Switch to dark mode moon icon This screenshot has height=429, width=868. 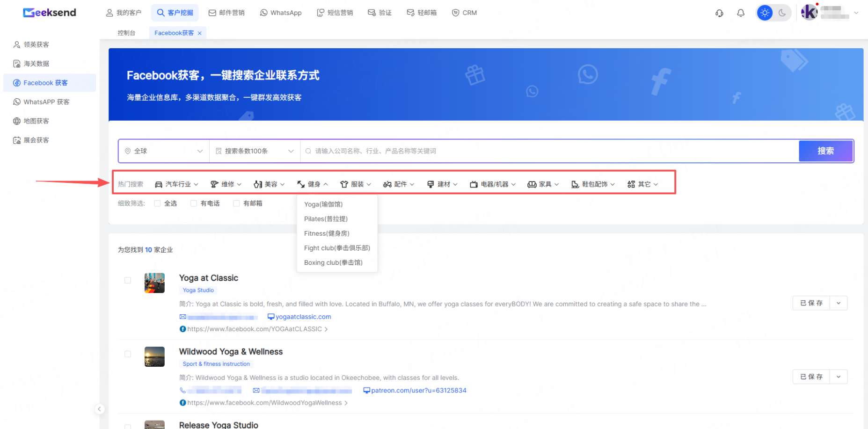782,13
